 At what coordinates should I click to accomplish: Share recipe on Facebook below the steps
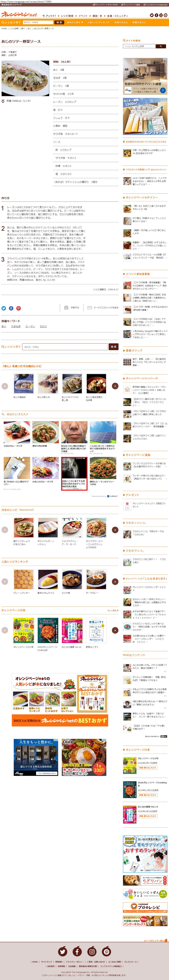(11, 308)
